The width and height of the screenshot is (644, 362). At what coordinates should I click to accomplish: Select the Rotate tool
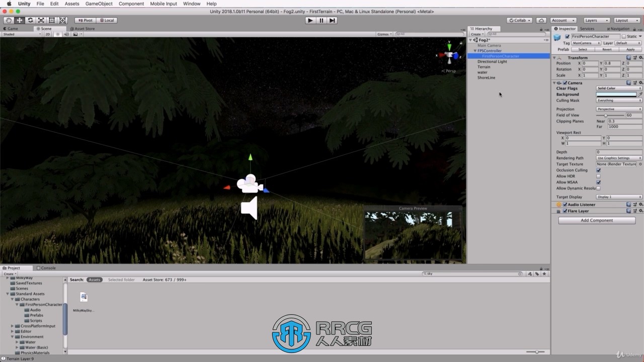pos(30,20)
